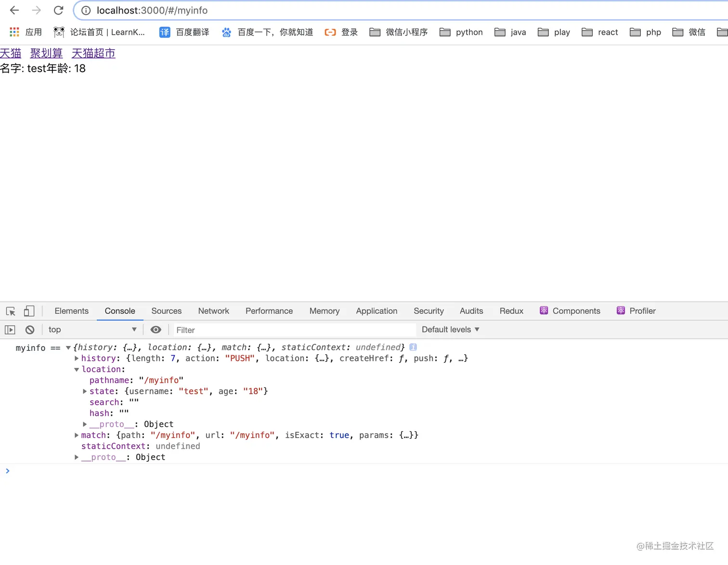Open the 百度一下 bookmark

tap(267, 32)
